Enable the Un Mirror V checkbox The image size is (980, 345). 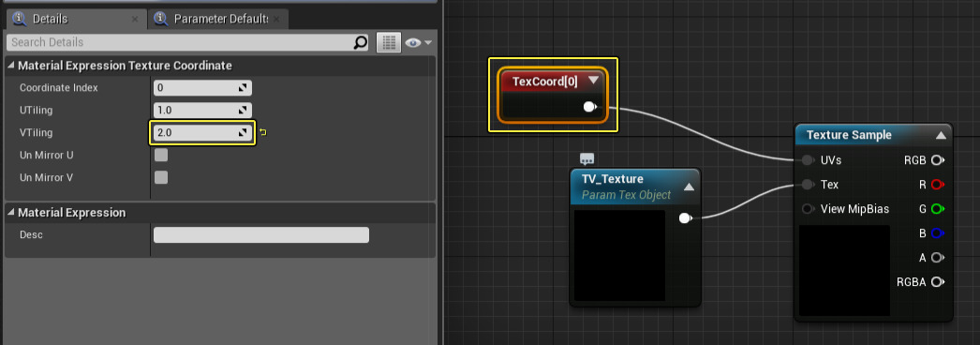click(x=161, y=177)
